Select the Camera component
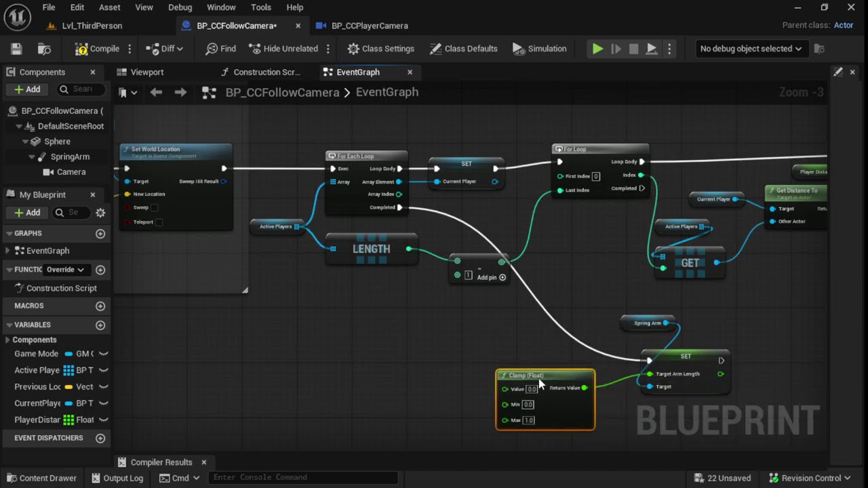This screenshot has height=488, width=868. click(71, 172)
